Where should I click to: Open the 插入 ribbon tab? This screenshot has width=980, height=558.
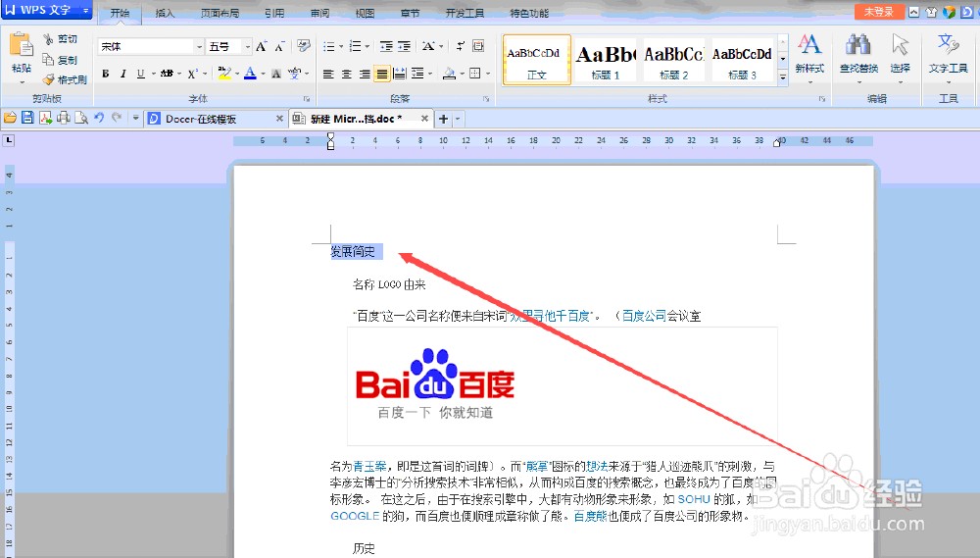coord(165,13)
